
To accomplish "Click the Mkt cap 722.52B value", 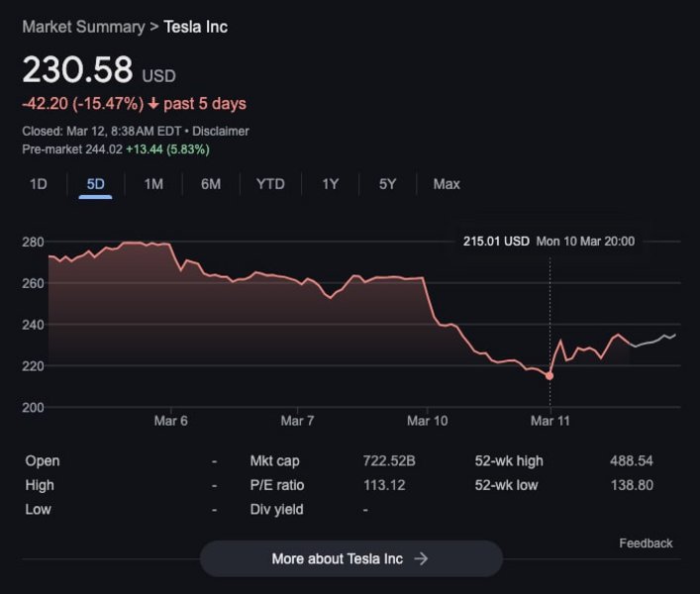I will pos(389,461).
